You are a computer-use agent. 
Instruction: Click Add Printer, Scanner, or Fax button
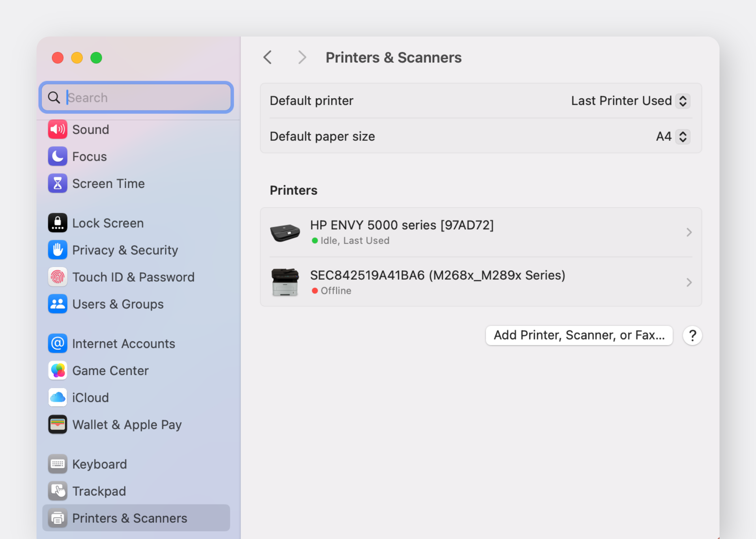(579, 335)
